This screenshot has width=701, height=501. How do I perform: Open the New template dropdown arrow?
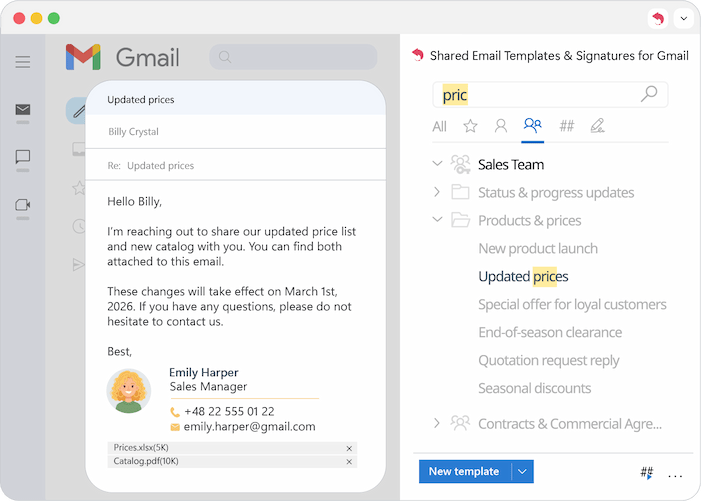pyautogui.click(x=522, y=472)
